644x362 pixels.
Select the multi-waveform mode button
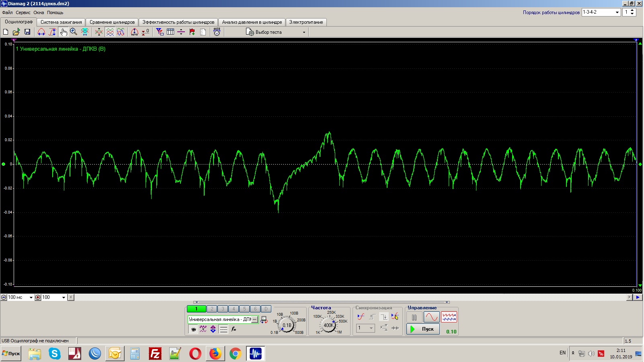click(449, 317)
